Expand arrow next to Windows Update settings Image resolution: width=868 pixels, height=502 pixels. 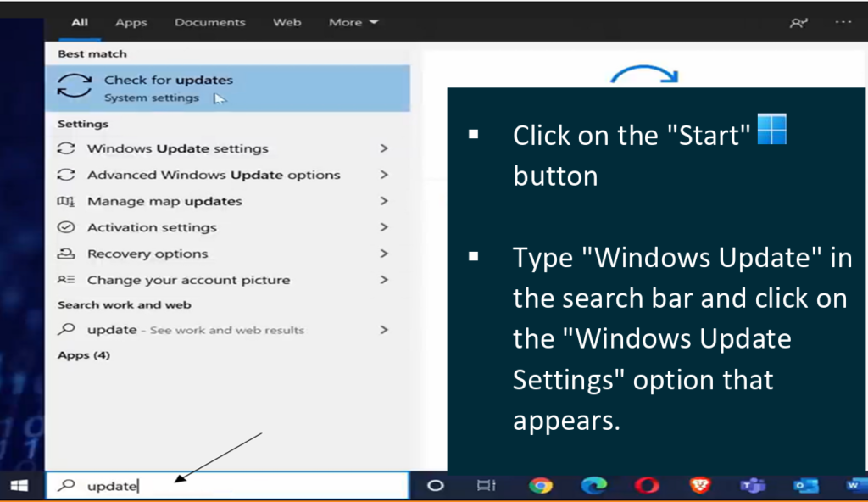point(384,148)
